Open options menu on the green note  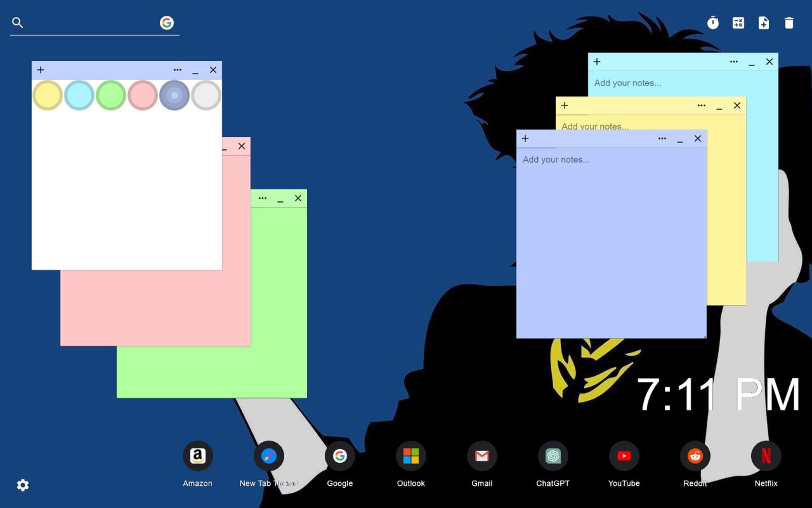tap(263, 198)
